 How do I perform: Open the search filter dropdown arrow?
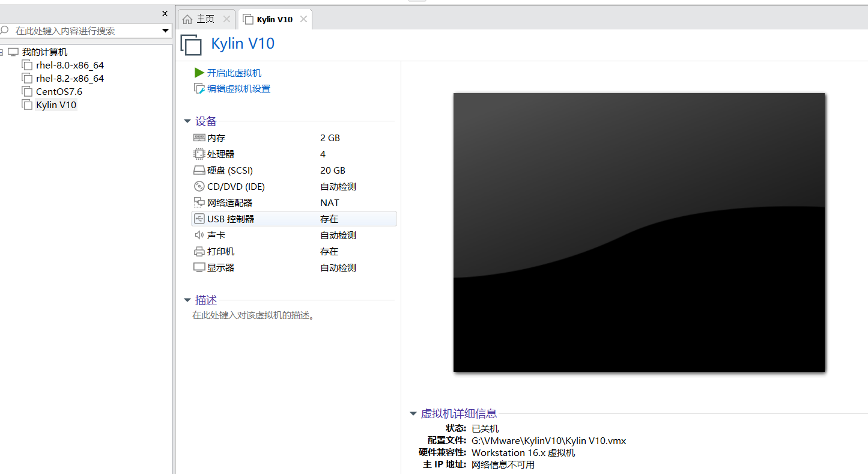[x=165, y=29]
